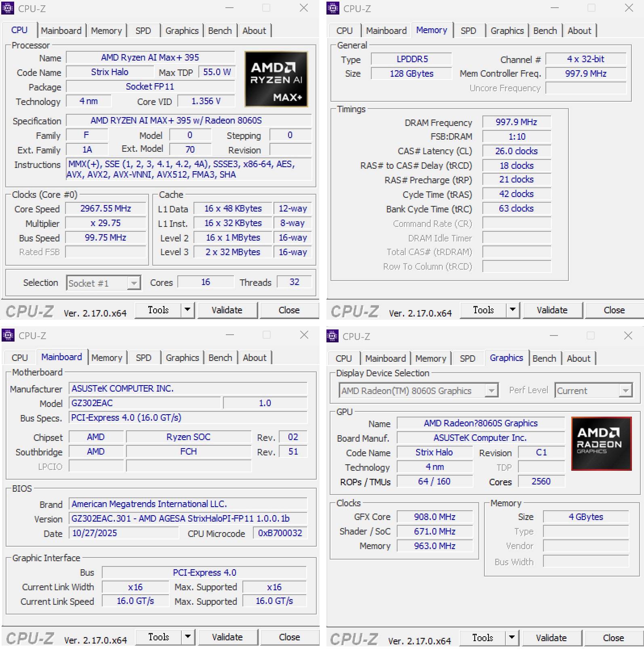
Task: Click the Close button in the CPU window
Action: point(289,310)
